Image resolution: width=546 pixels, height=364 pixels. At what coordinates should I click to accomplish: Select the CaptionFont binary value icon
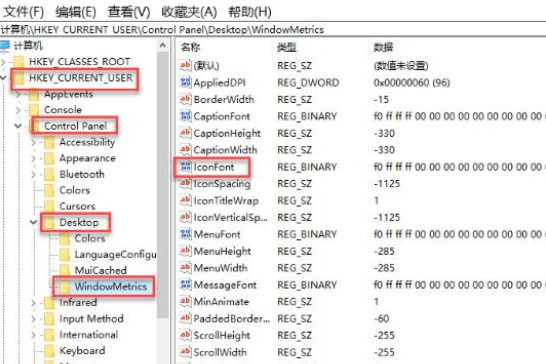(x=185, y=116)
